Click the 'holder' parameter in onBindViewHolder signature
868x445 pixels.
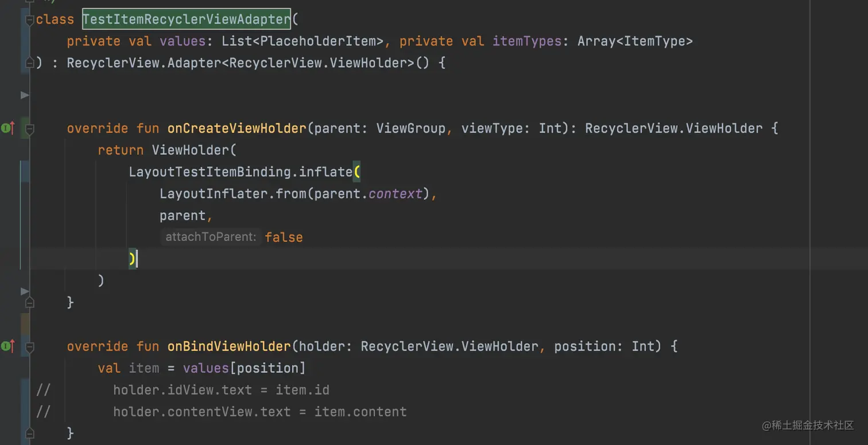322,346
